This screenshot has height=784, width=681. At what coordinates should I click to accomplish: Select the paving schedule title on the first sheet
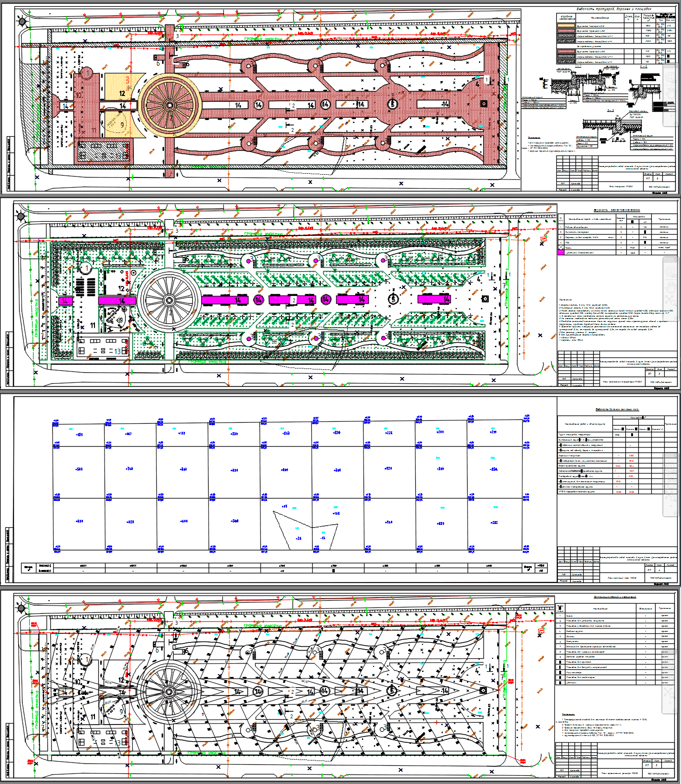[614, 9]
